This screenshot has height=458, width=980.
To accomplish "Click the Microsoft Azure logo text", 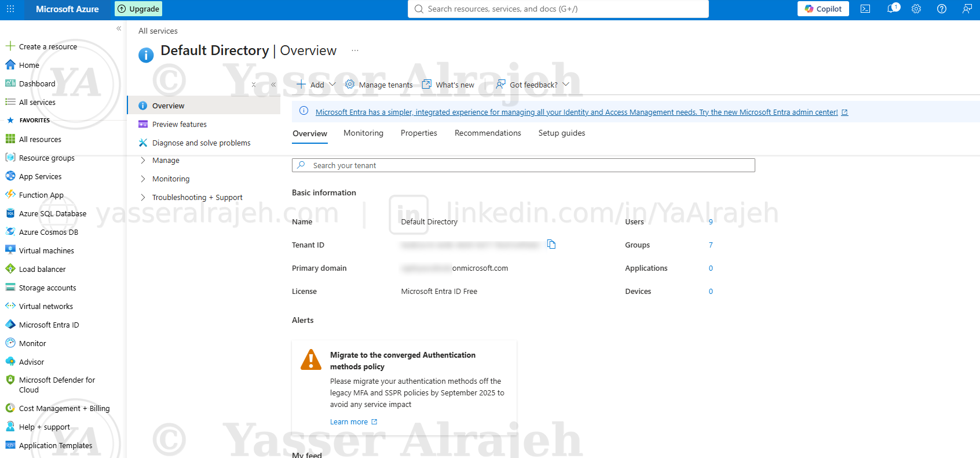I will pyautogui.click(x=67, y=9).
